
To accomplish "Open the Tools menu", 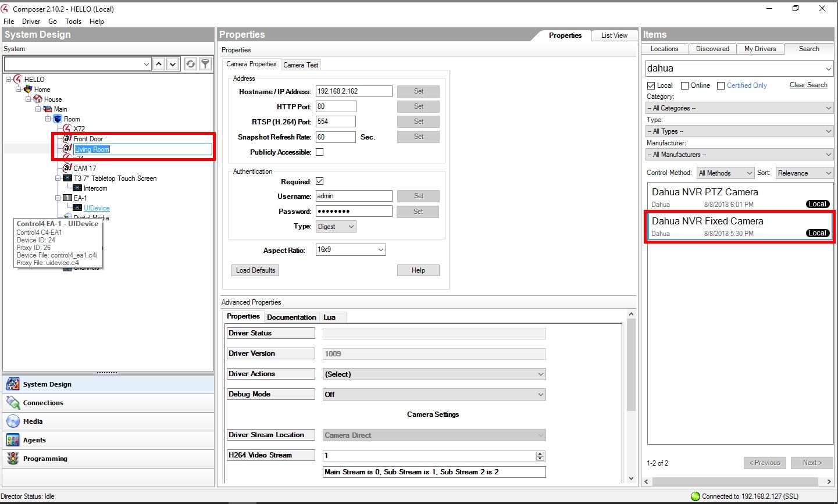I will pyautogui.click(x=73, y=22).
